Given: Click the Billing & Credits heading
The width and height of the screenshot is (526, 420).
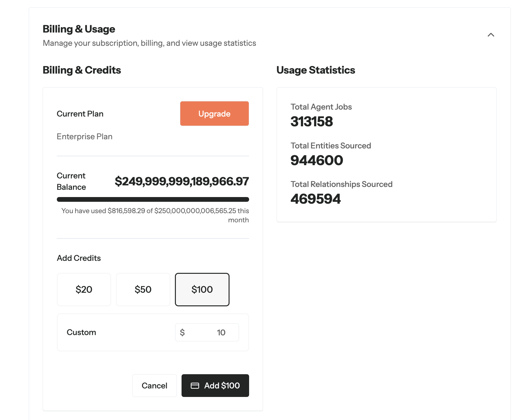Looking at the screenshot, I should pos(82,70).
